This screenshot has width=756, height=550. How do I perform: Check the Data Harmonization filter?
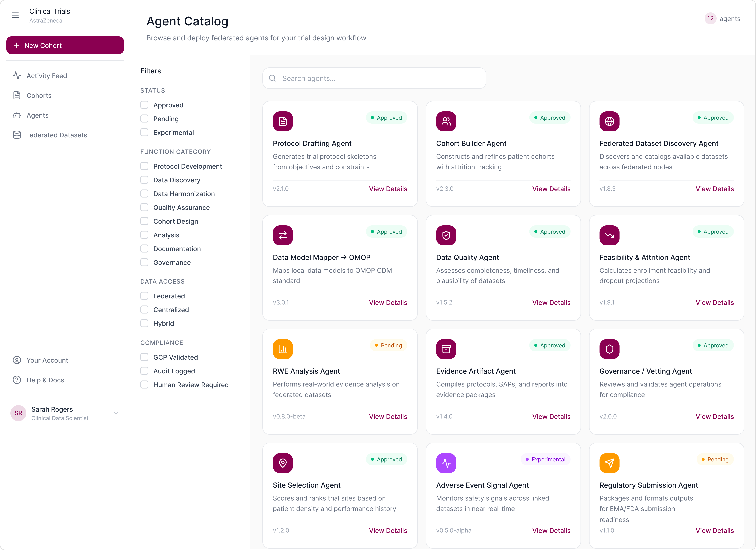coord(144,193)
